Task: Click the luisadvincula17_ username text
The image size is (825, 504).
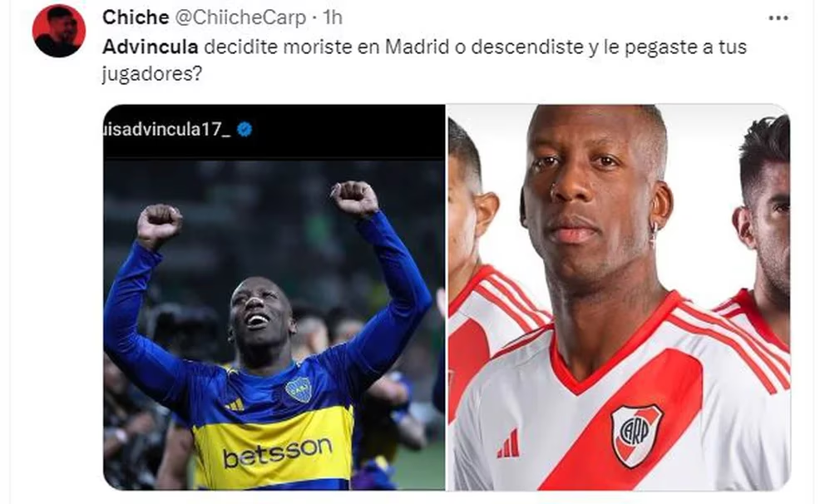Action: [x=167, y=130]
